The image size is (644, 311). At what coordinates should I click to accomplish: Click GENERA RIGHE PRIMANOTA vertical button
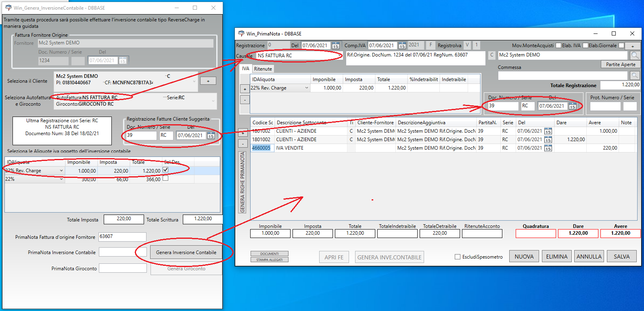pyautogui.click(x=243, y=182)
